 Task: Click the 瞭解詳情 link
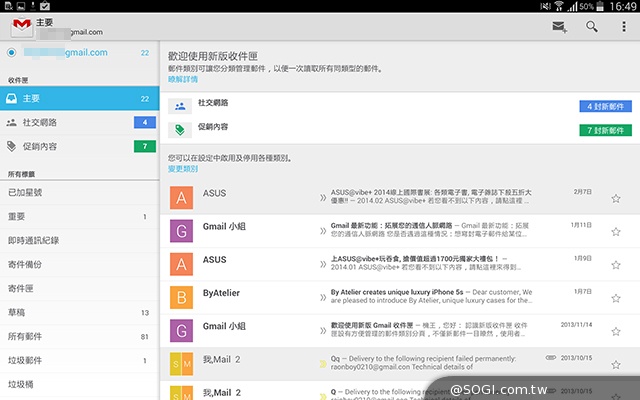(183, 77)
